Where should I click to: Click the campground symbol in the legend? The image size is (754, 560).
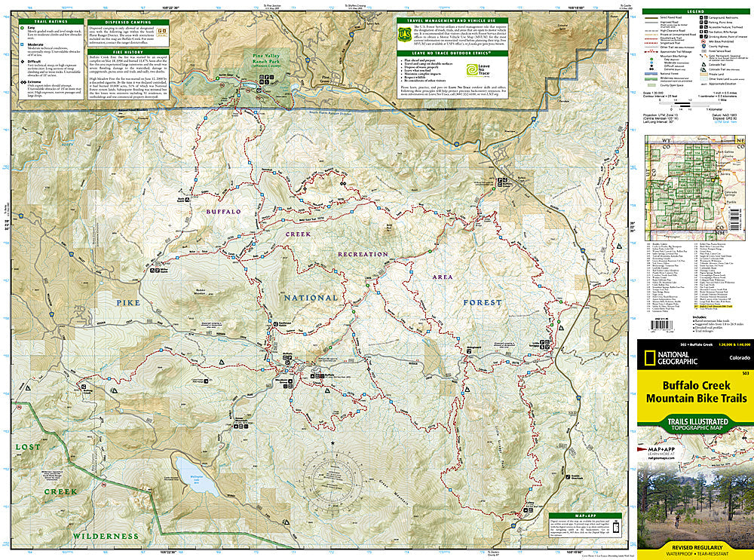700,17
